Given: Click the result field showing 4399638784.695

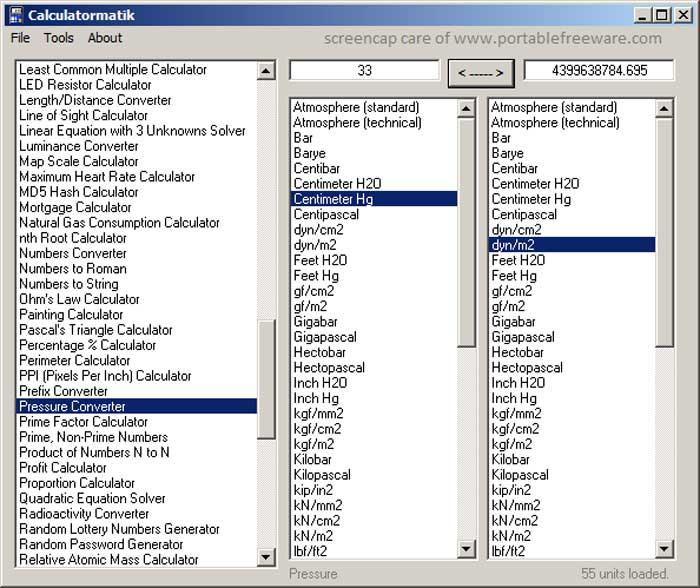Looking at the screenshot, I should click(599, 70).
